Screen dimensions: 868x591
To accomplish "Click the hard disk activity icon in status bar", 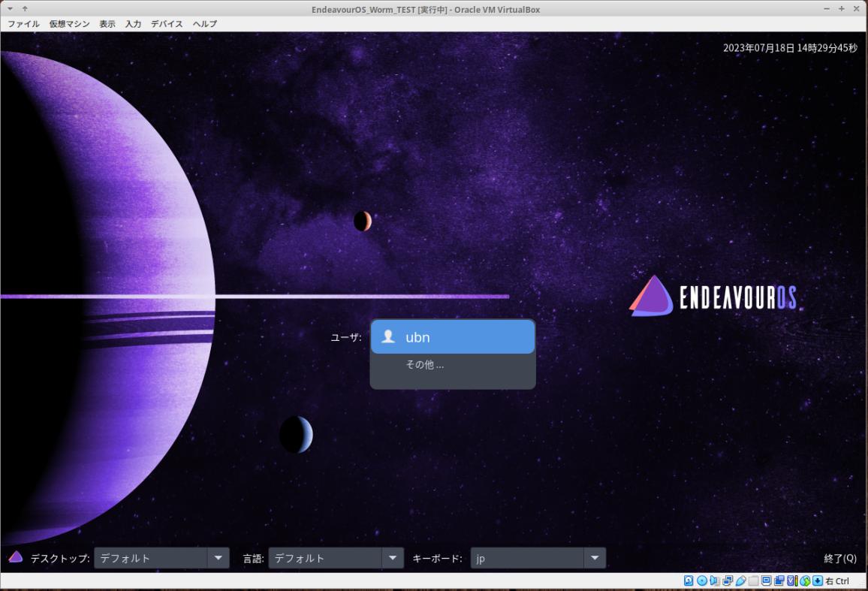I will click(689, 580).
